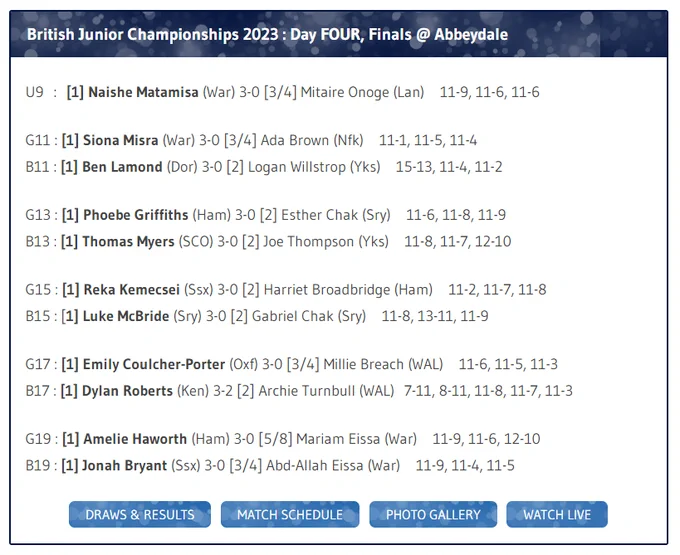The image size is (680, 555).
Task: Click the B17 score 7-11, 8-11, 11-8, 11-7, 11-3
Action: pyautogui.click(x=488, y=391)
